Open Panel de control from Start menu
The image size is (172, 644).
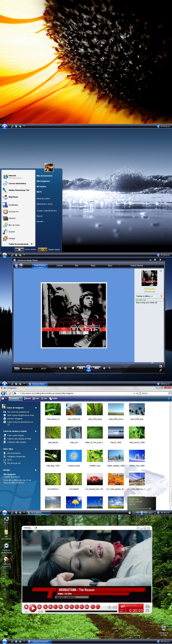(x=43, y=199)
